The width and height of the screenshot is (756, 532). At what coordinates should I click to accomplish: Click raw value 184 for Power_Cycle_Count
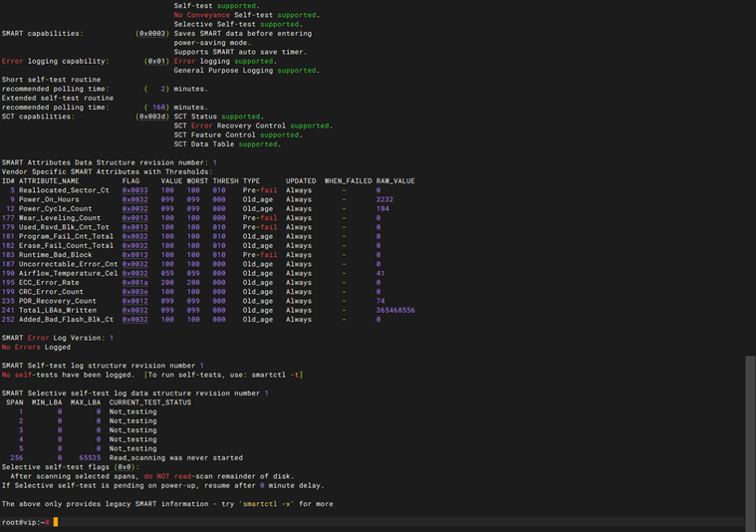coord(382,209)
